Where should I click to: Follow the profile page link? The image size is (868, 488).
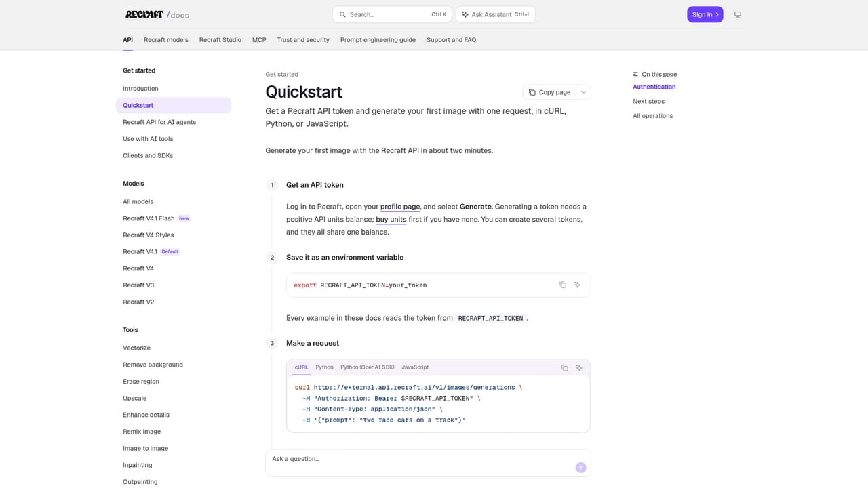tap(400, 207)
